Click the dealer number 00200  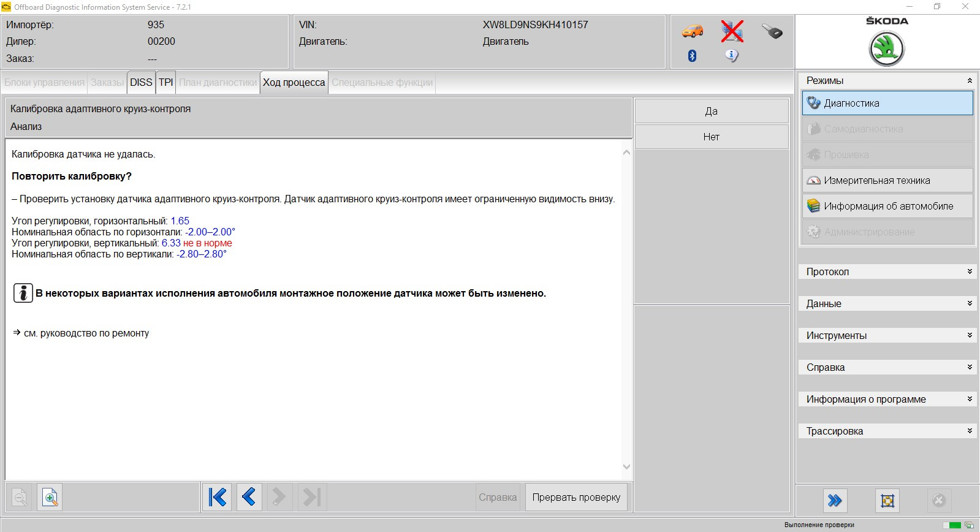tap(161, 41)
